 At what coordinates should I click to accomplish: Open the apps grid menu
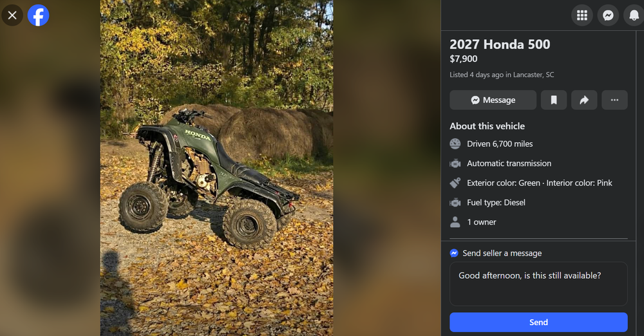(x=582, y=15)
